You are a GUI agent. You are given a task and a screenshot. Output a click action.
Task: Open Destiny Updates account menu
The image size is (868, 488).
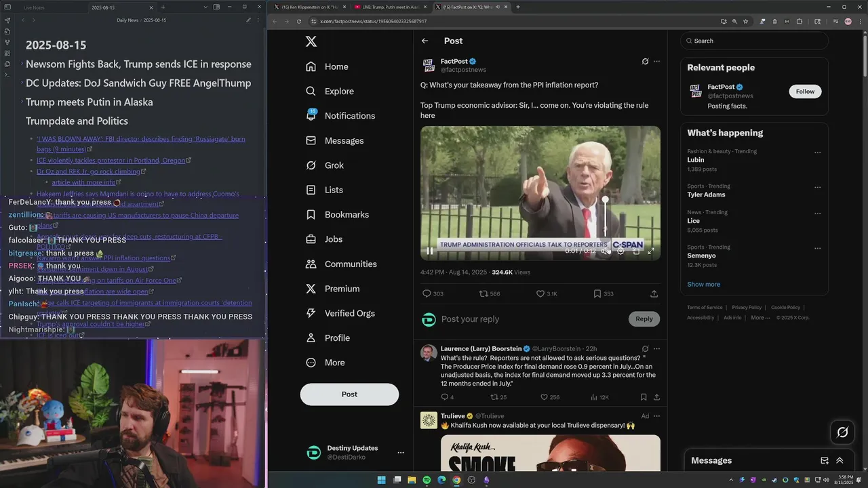point(401,453)
